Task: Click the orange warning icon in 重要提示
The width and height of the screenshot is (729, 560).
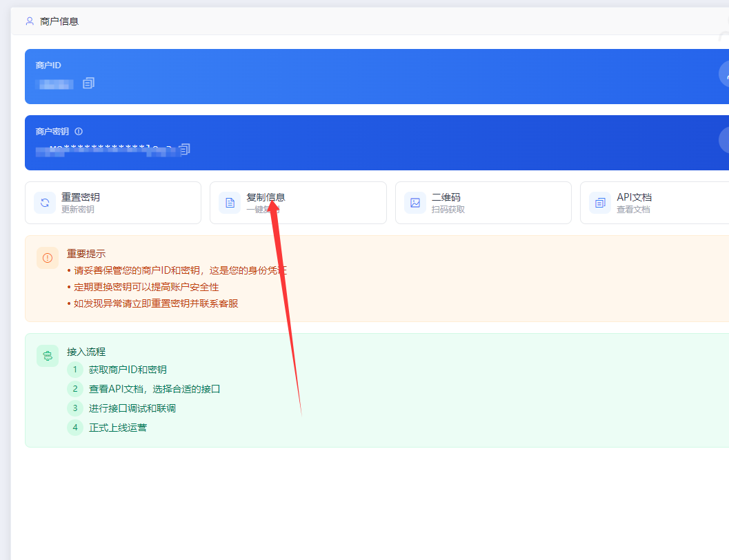Action: [48, 258]
